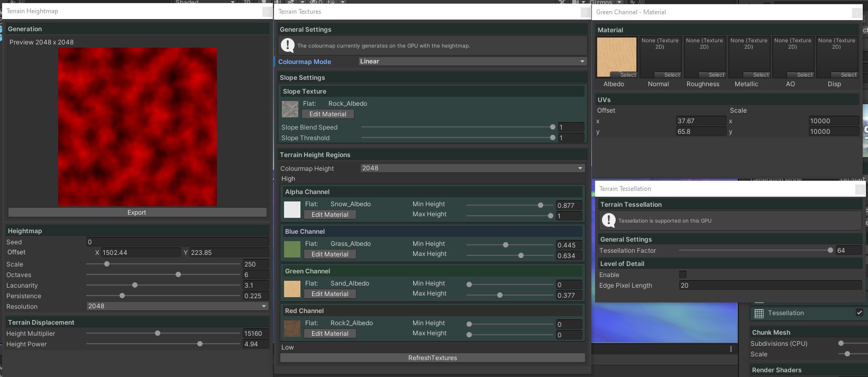Expand the Colourmap Height dropdown
The image size is (868, 377).
coord(472,168)
